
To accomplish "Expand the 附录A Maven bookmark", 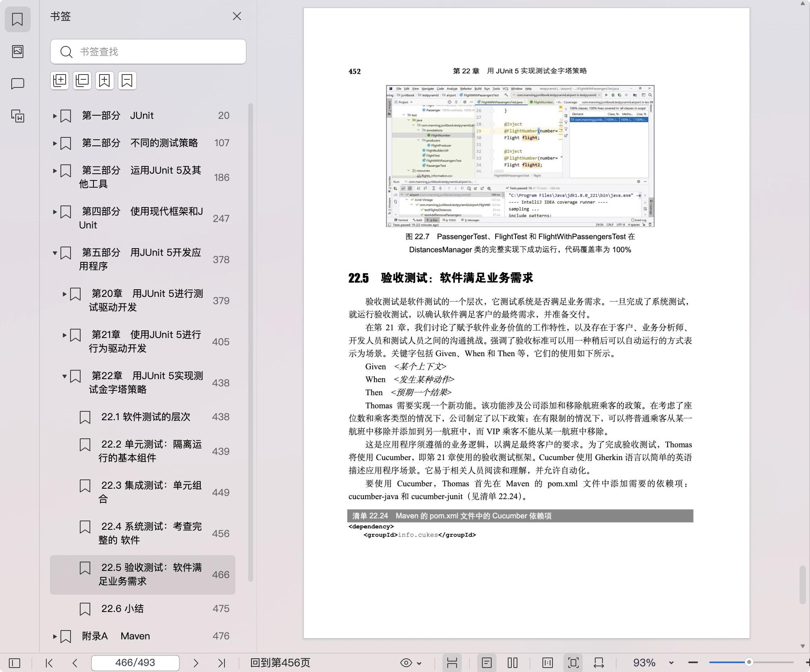I will click(55, 637).
